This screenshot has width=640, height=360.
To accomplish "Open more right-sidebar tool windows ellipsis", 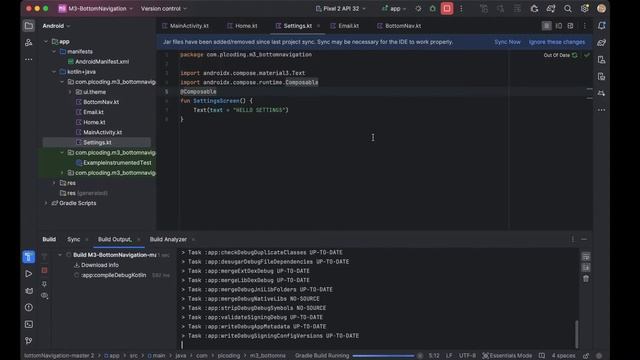I will [601, 110].
